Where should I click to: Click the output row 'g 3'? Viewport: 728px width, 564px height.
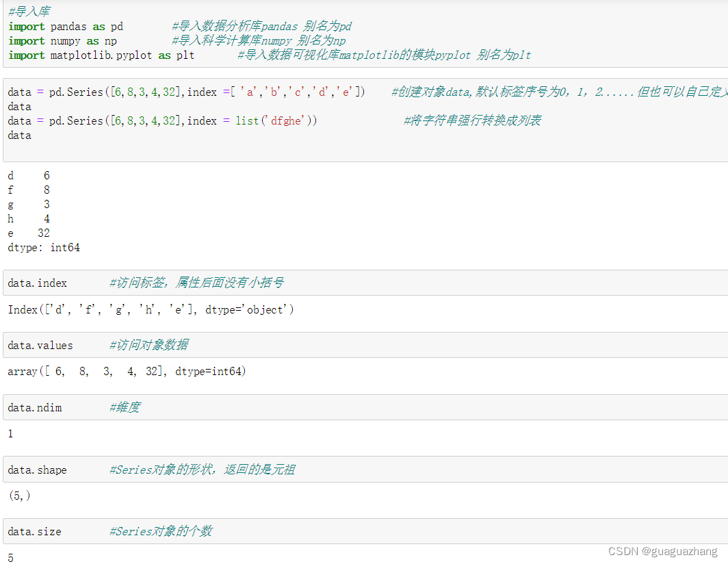point(28,205)
